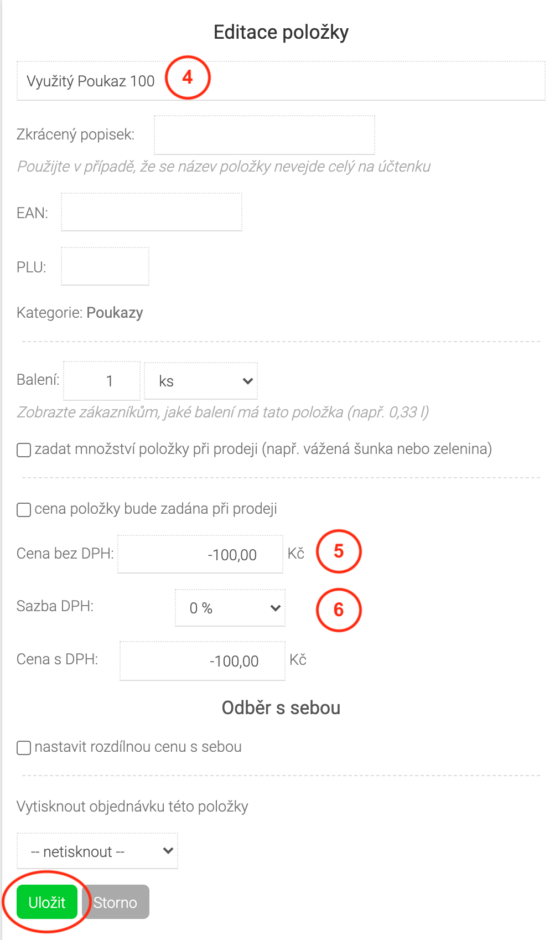Click the red circled number 6 marker
Screen dimensions: 560x940
point(339,610)
